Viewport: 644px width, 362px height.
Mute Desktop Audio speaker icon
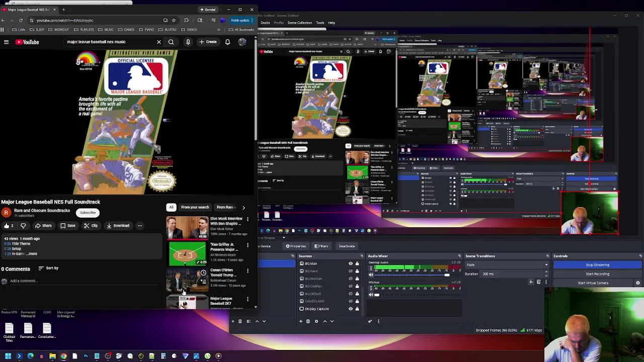(x=371, y=275)
